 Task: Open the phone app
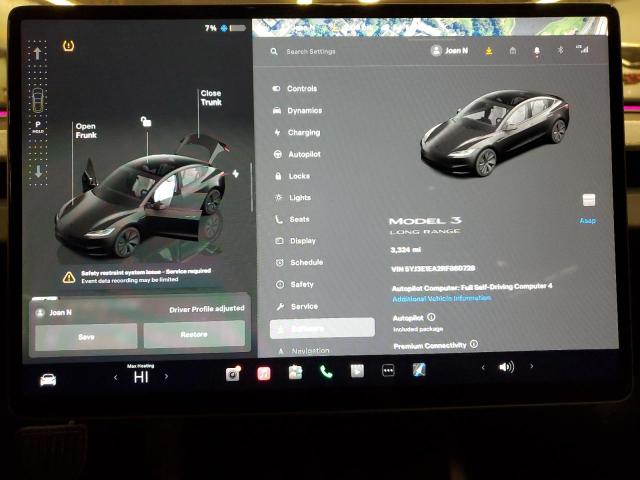tap(326, 371)
